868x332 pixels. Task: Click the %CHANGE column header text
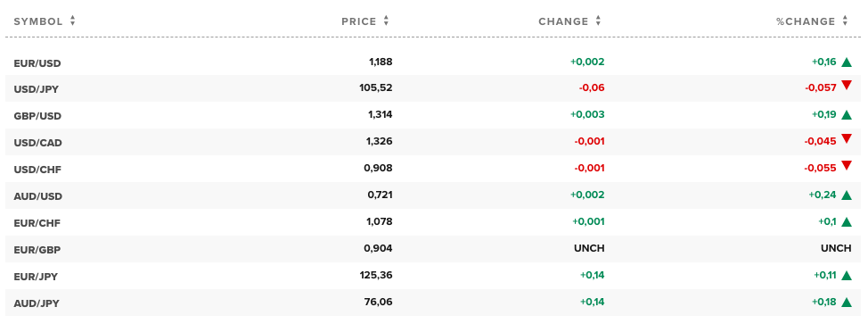pyautogui.click(x=806, y=21)
